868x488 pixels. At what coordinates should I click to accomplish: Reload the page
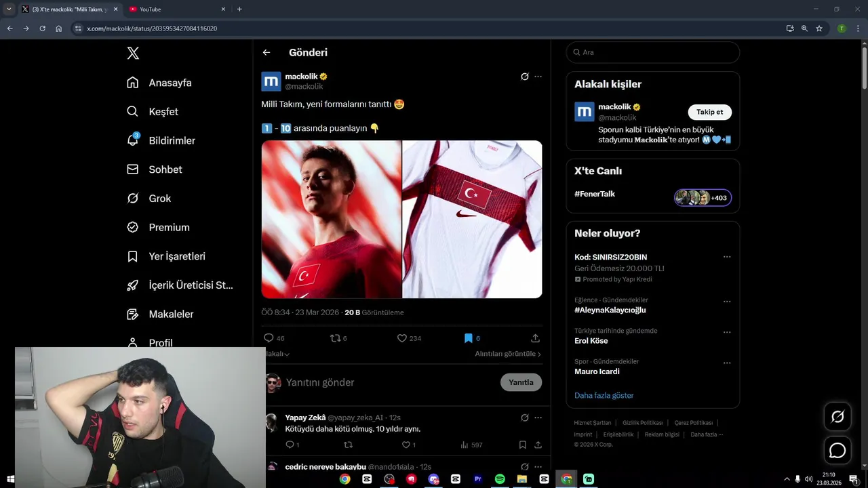42,28
